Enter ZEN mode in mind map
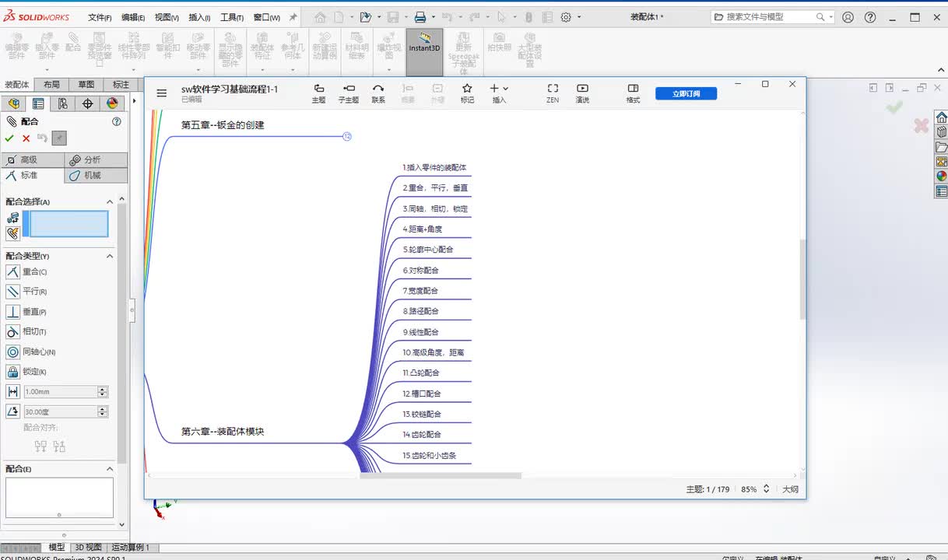 click(553, 93)
